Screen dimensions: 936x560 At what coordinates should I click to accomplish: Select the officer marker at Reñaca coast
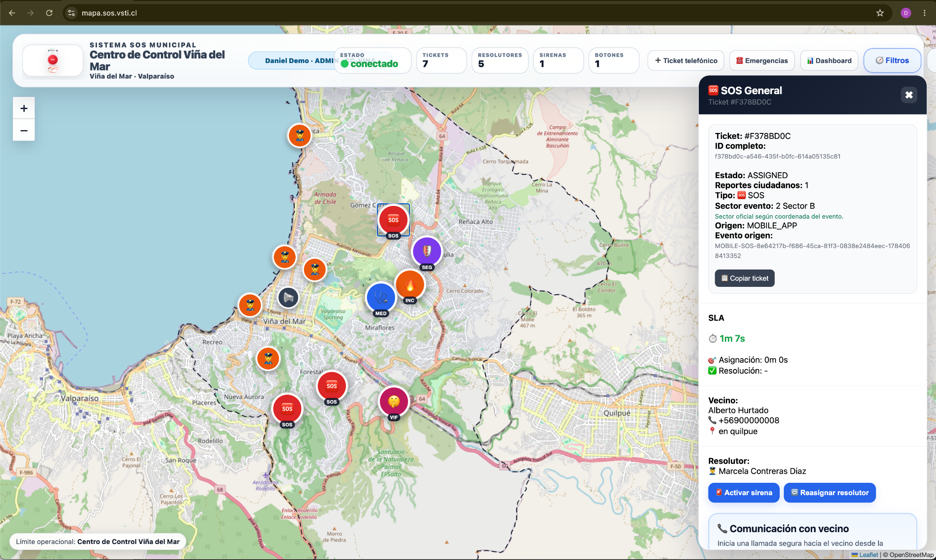coord(300,136)
